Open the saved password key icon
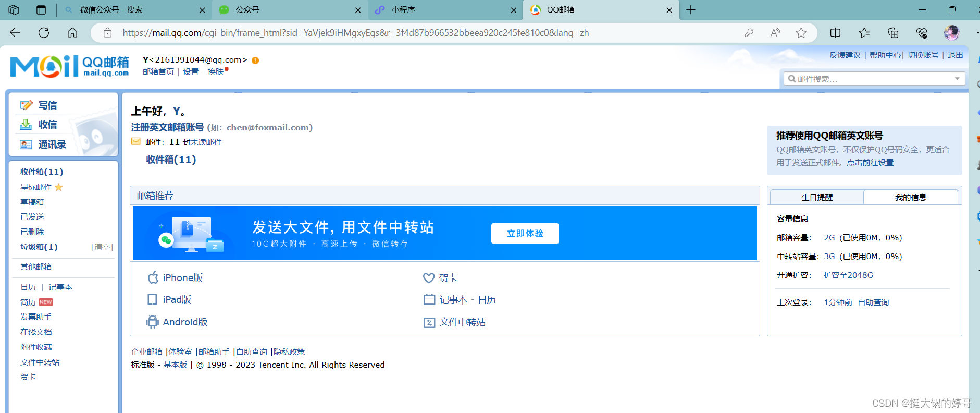 [749, 33]
